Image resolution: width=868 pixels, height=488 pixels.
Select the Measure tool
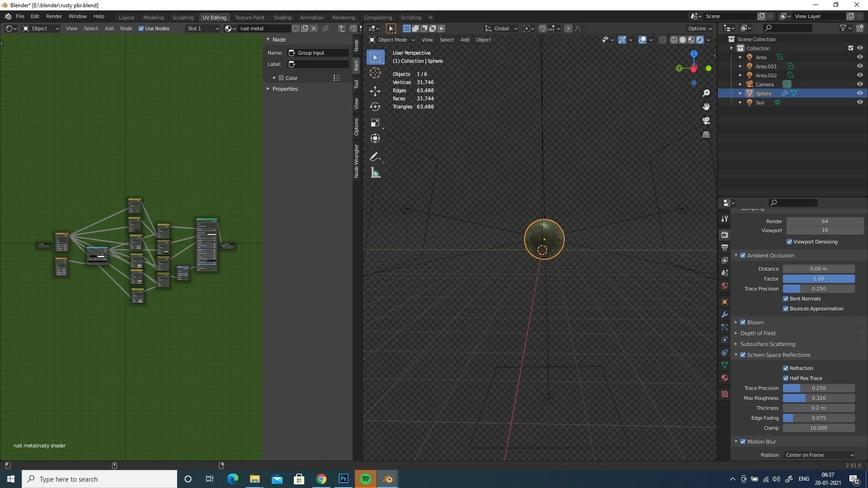[375, 173]
